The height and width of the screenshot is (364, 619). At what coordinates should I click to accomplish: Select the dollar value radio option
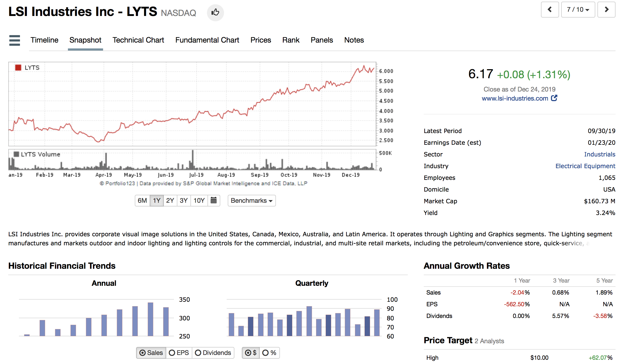[x=251, y=353]
